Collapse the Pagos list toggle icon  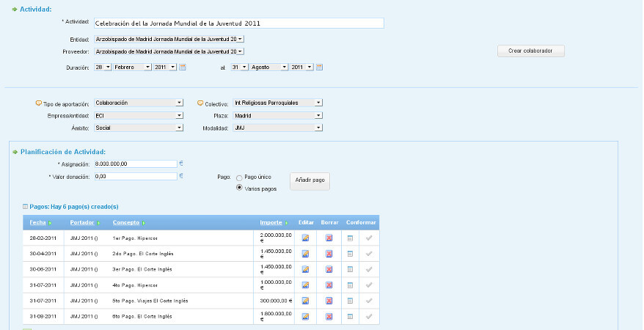point(25,207)
